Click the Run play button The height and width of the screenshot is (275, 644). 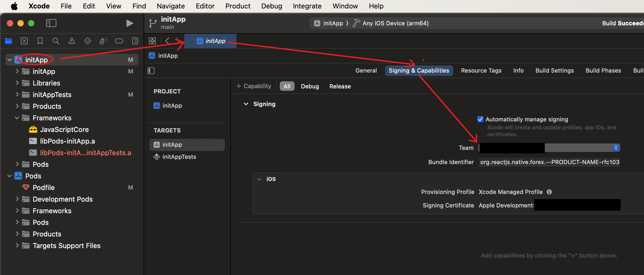(x=129, y=23)
